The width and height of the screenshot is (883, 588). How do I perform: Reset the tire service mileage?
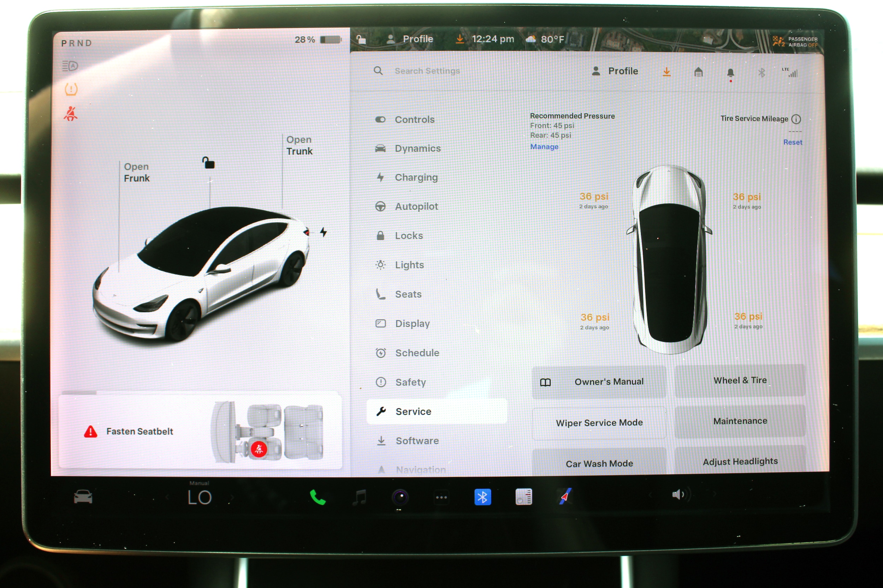(x=793, y=142)
